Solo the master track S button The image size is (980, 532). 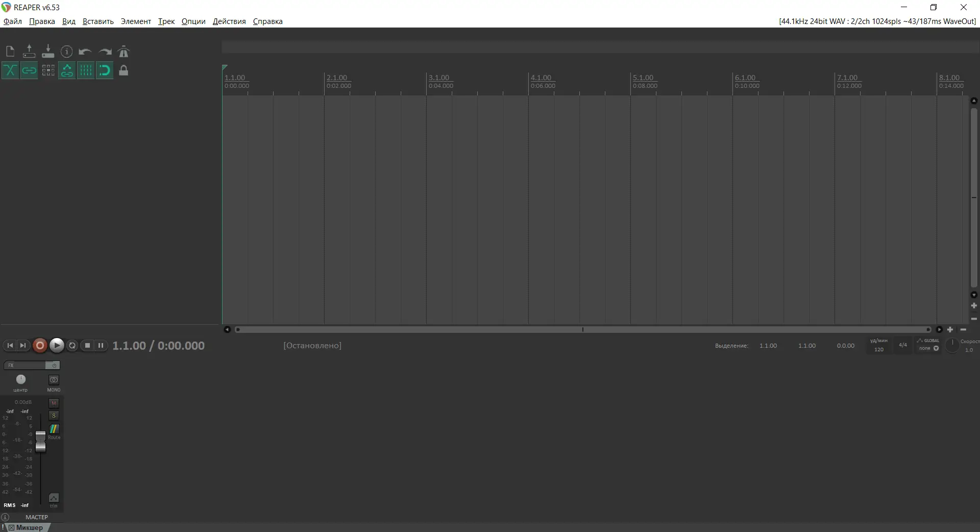(54, 416)
